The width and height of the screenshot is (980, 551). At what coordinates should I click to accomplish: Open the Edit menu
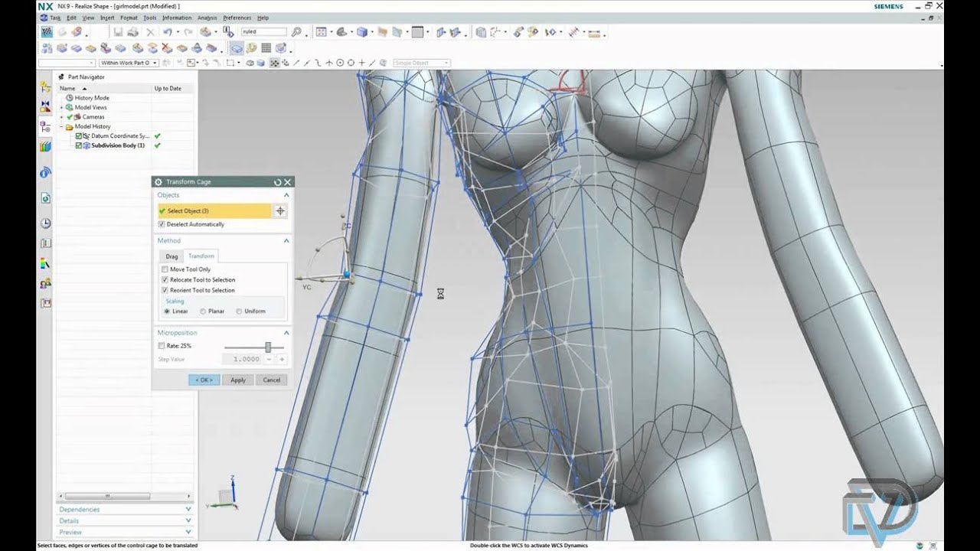[x=71, y=18]
